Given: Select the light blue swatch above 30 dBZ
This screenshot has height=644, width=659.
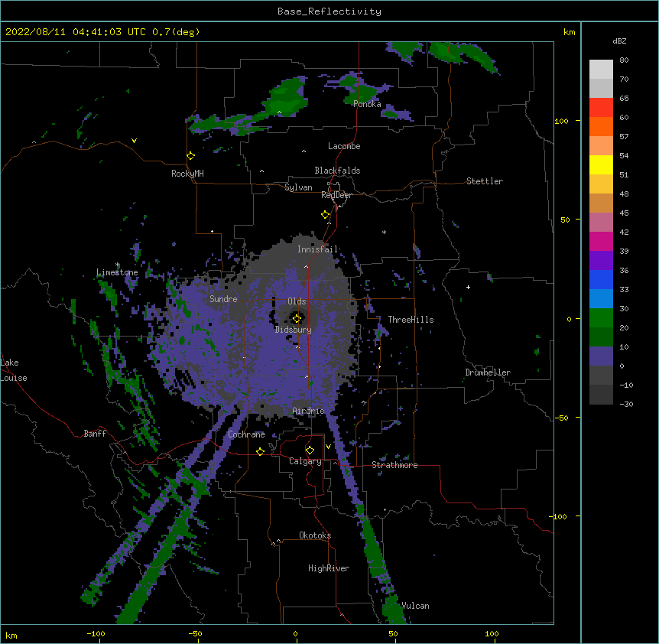Looking at the screenshot, I should point(601,299).
